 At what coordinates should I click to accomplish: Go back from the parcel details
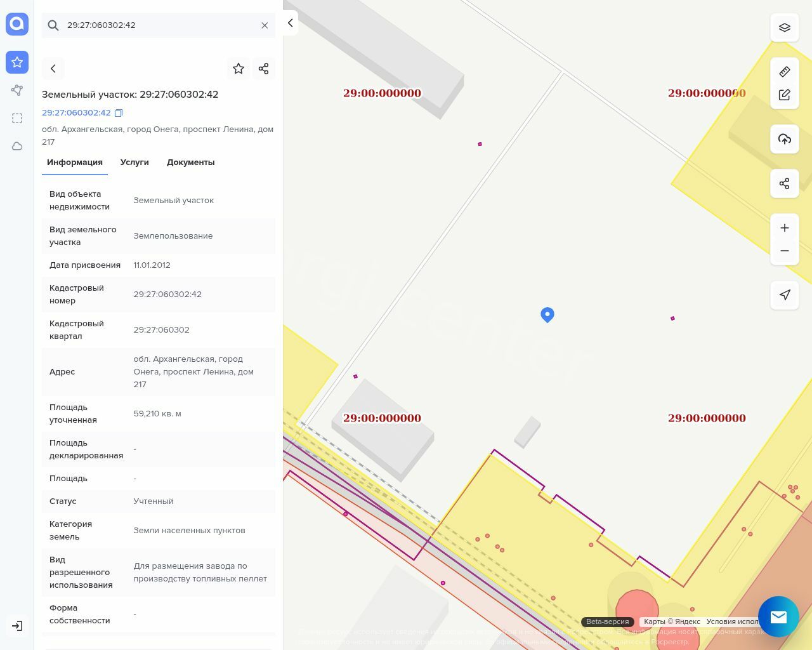coord(53,69)
